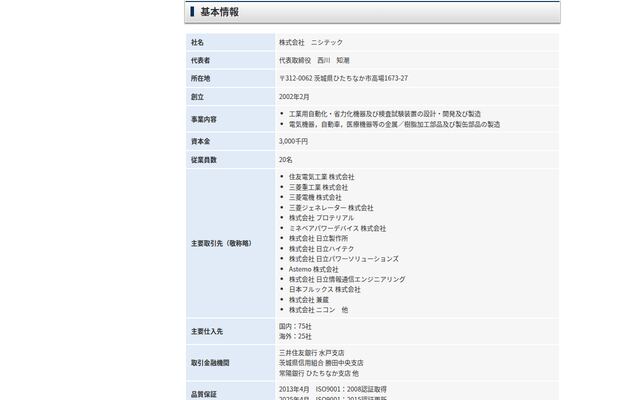This screenshot has height=400, width=640.
Task: Select client 三菱ジェネレーター 株式会社
Action: [x=331, y=208]
